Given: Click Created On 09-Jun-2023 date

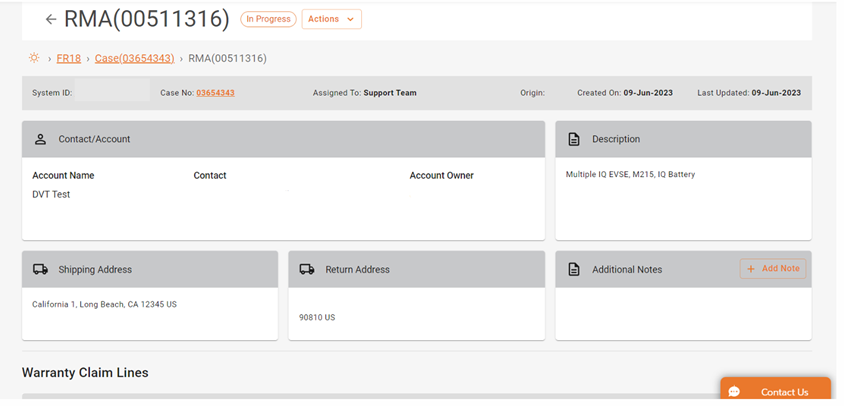Looking at the screenshot, I should (x=648, y=93).
